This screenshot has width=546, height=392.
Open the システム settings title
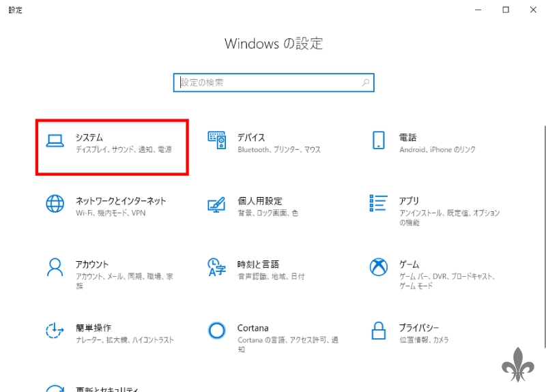(x=89, y=138)
